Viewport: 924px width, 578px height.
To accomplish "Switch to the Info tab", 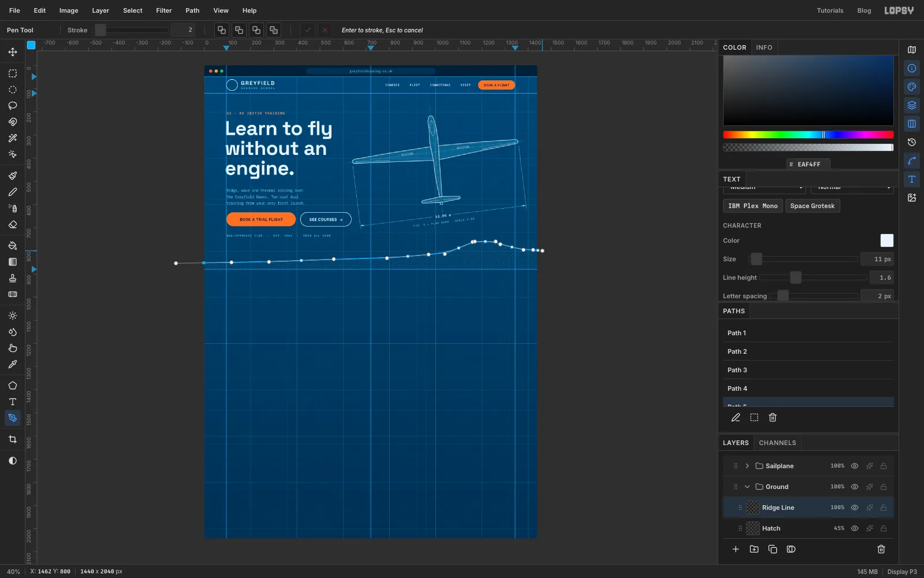I will pos(764,47).
